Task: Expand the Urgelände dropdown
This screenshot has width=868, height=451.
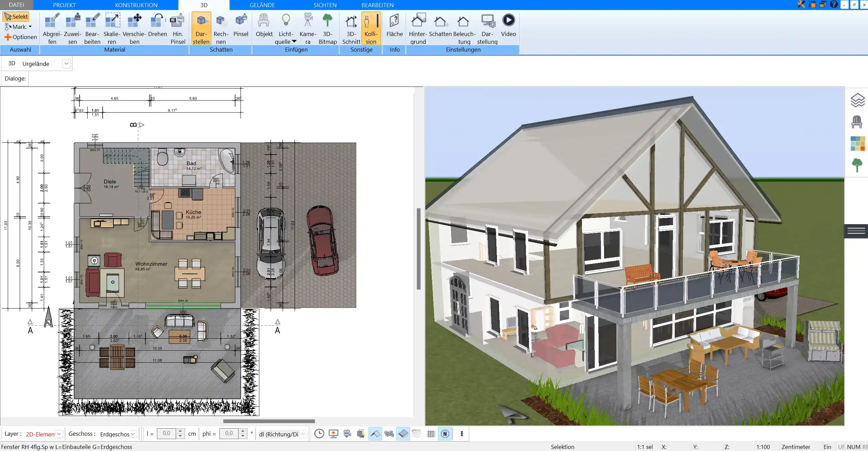Action: tap(66, 64)
